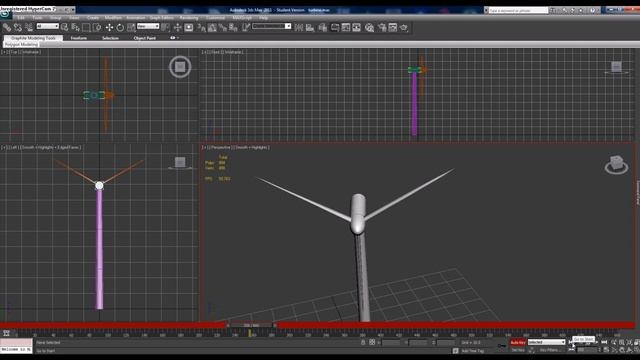
Task: Click the Orbit viewport navigation icon
Action: (629, 350)
